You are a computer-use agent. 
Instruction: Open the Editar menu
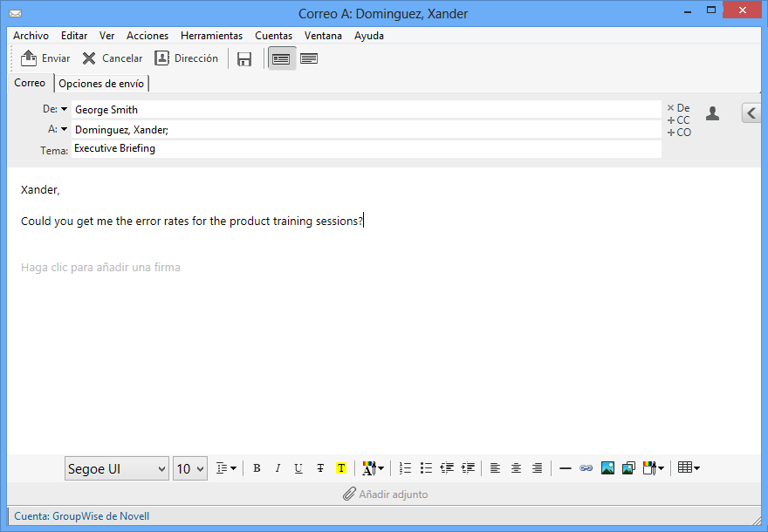[74, 36]
